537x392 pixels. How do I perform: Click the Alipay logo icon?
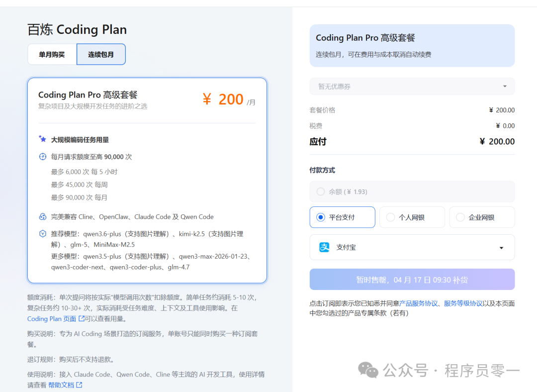tap(324, 247)
